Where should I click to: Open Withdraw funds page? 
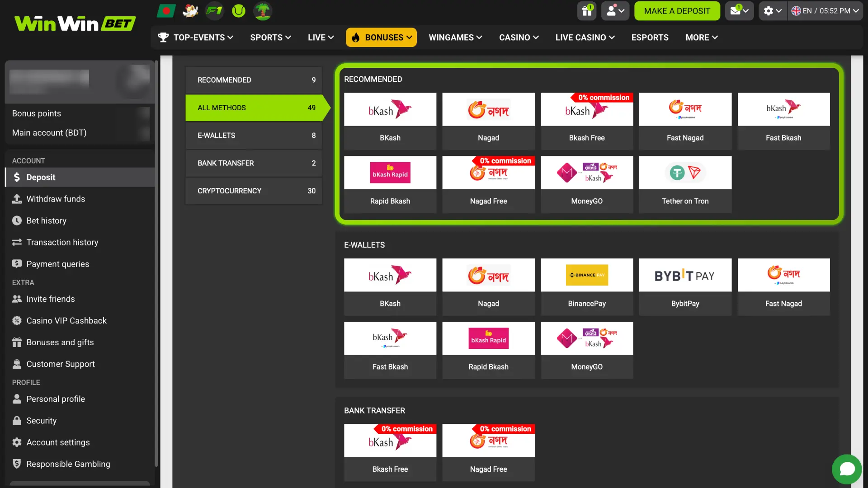(80, 199)
